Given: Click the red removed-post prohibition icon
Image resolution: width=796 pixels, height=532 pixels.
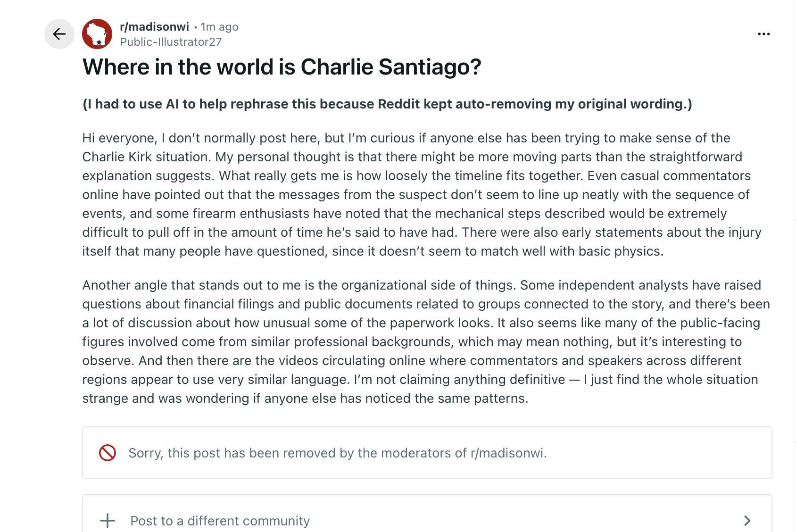Looking at the screenshot, I should pos(108,453).
